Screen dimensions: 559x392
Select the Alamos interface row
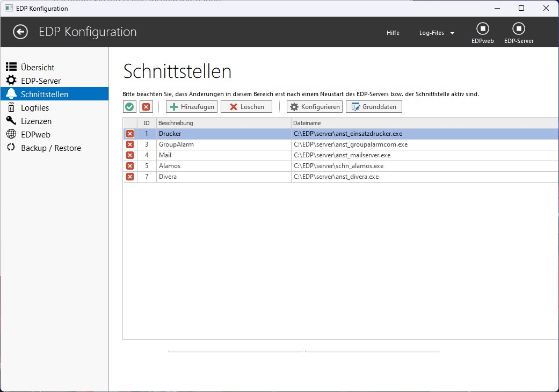341,166
